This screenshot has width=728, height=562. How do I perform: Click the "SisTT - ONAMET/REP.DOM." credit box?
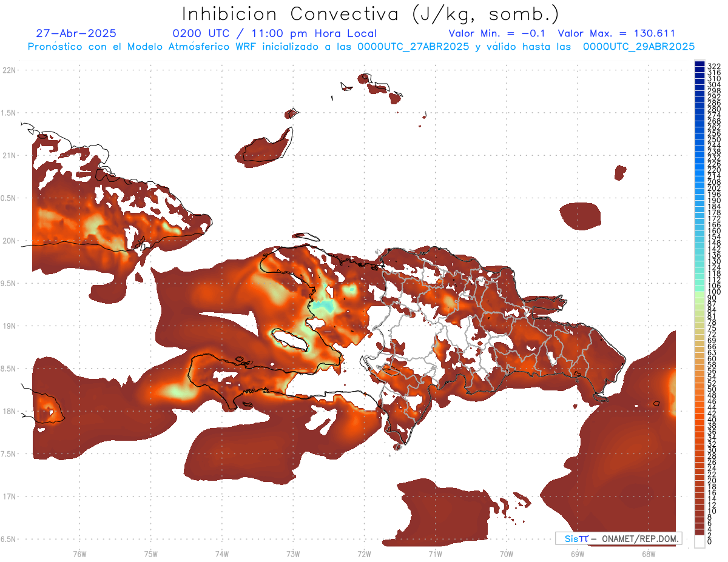pos(618,538)
